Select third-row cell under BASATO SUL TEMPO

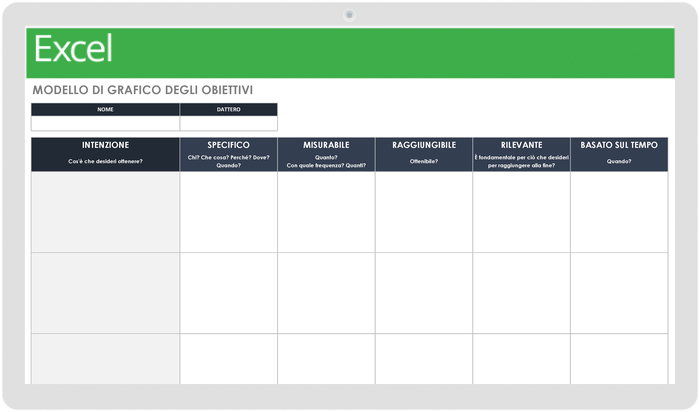pos(619,359)
